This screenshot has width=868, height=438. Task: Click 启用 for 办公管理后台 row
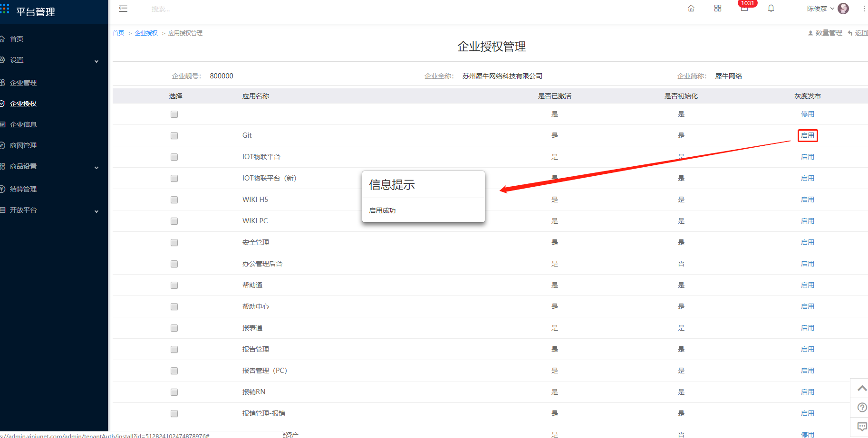[808, 264]
